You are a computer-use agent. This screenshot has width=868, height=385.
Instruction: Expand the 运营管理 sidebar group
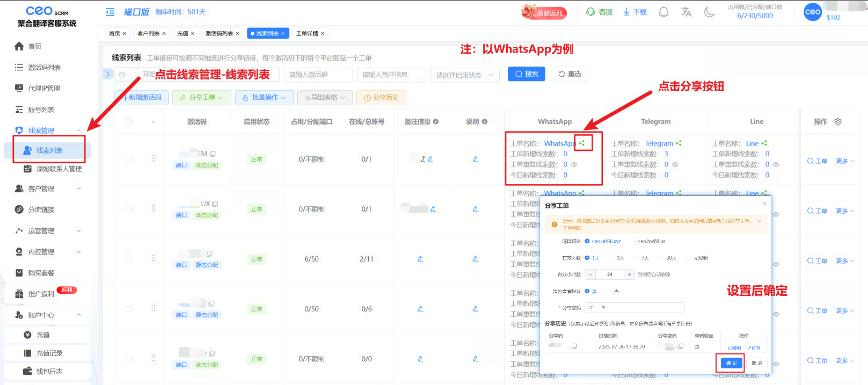coord(79,231)
